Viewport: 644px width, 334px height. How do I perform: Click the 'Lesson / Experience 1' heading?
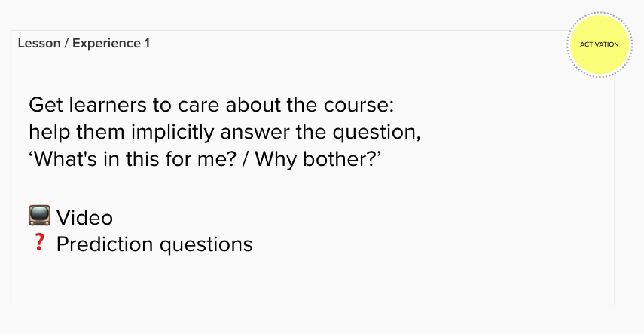tap(84, 43)
